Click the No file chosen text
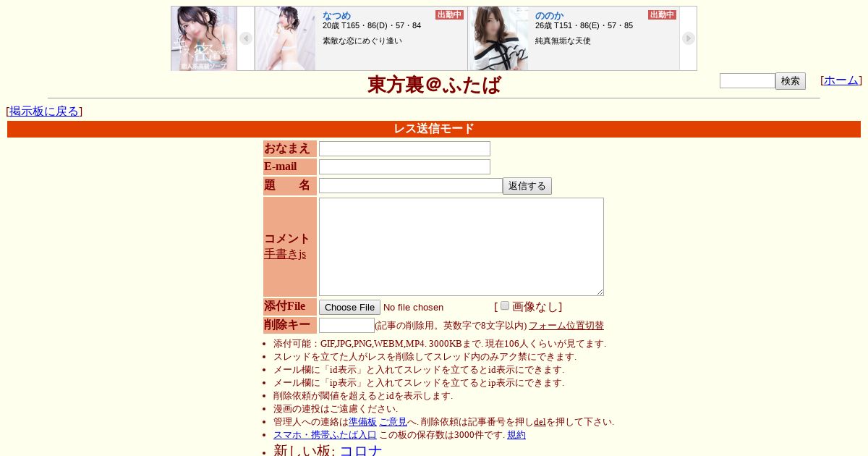 pyautogui.click(x=413, y=307)
